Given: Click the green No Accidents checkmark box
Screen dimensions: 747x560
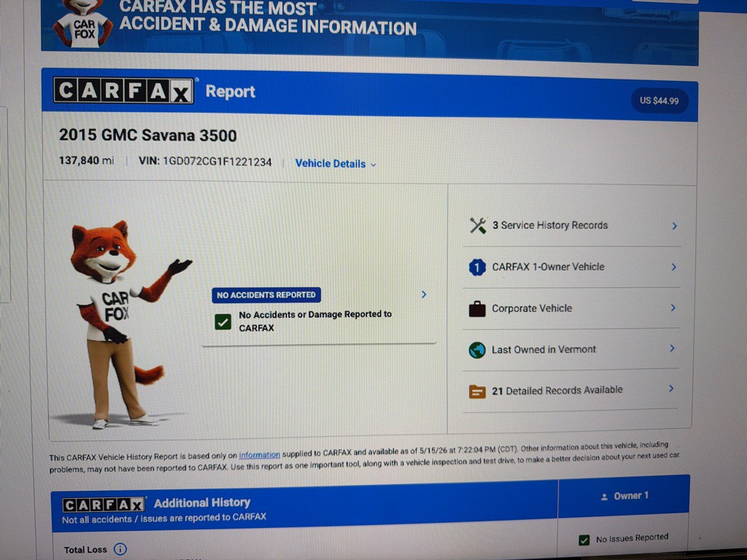Looking at the screenshot, I should coord(223,322).
